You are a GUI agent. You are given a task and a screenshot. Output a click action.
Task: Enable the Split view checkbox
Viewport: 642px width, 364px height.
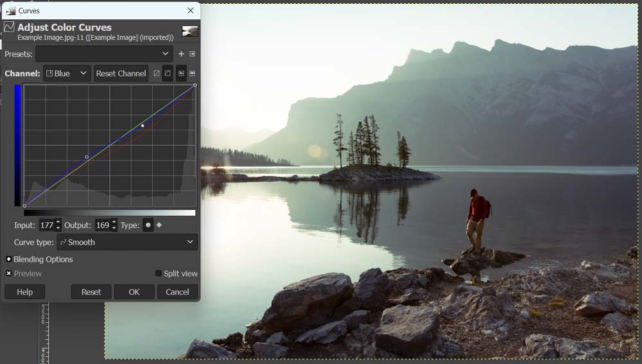159,273
